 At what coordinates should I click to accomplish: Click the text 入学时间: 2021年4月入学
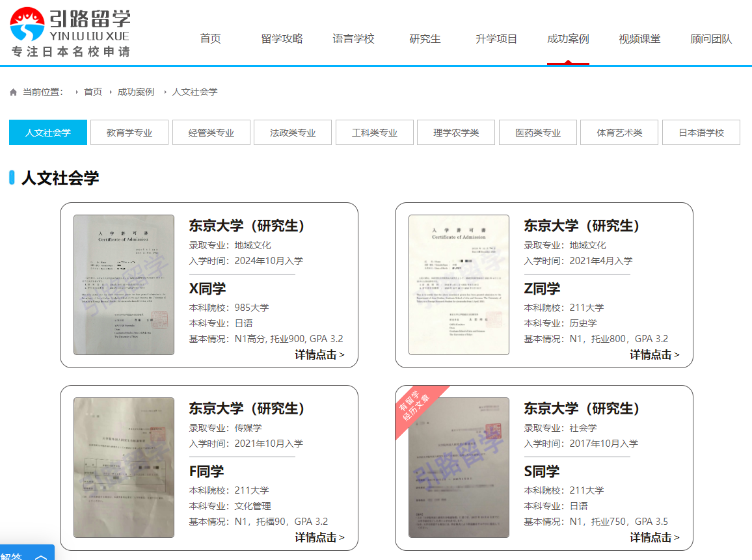[578, 261]
